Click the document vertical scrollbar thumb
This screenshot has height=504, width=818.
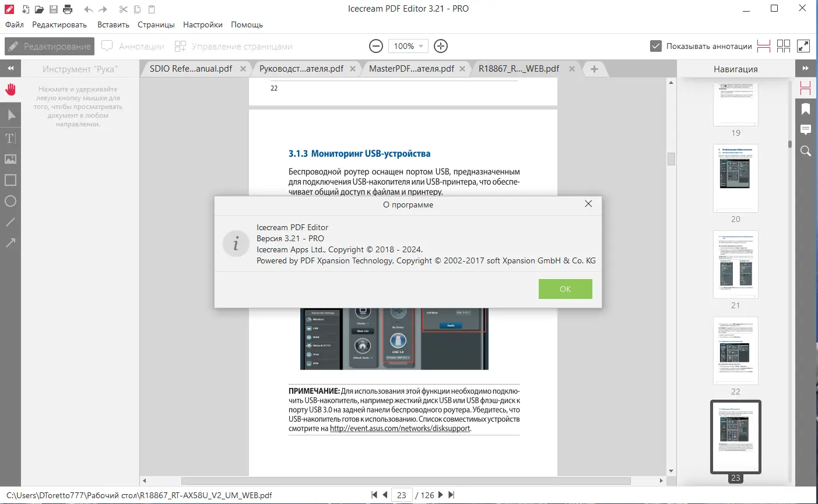pyautogui.click(x=671, y=159)
